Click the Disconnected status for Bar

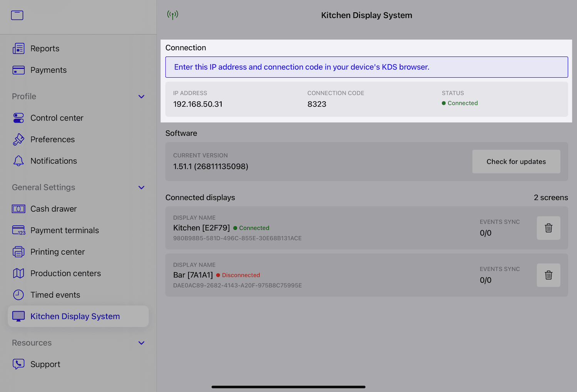click(238, 275)
